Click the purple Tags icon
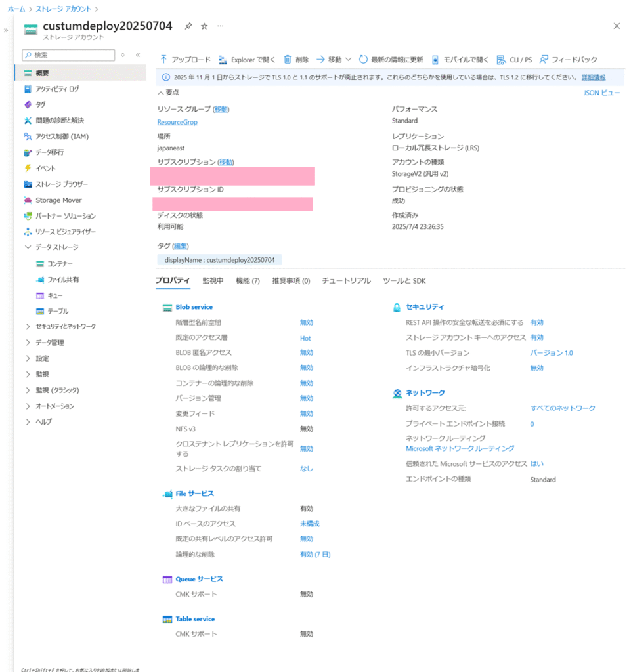The image size is (629, 672). [x=28, y=104]
